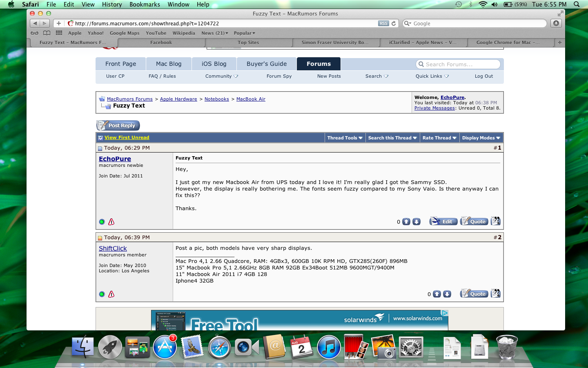This screenshot has width=588, height=368.
Task: Switch to Facebook tab
Action: [x=161, y=42]
